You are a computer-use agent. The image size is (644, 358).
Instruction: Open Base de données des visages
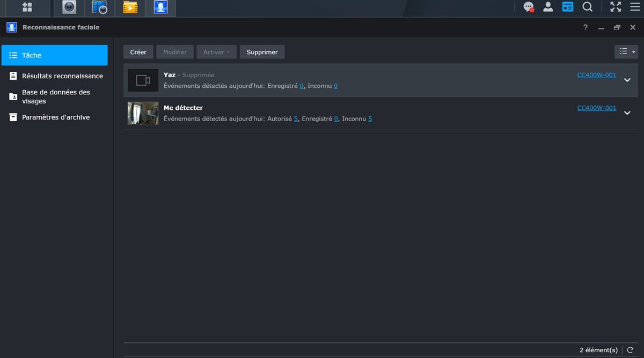pos(56,96)
